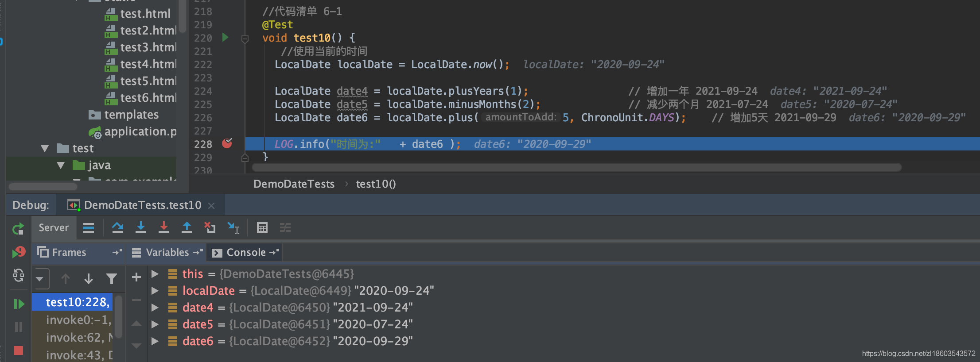Collapse the test folder in project tree
This screenshot has width=980, height=362.
pos(45,148)
